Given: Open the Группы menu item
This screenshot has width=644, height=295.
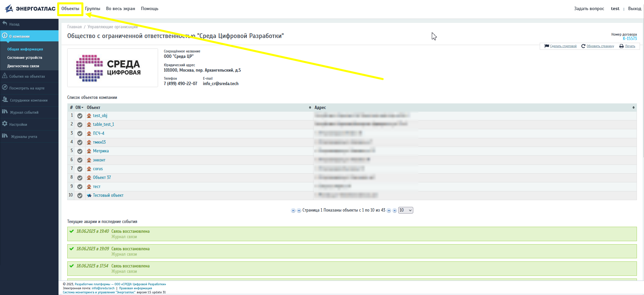Looking at the screenshot, I should pyautogui.click(x=92, y=9).
